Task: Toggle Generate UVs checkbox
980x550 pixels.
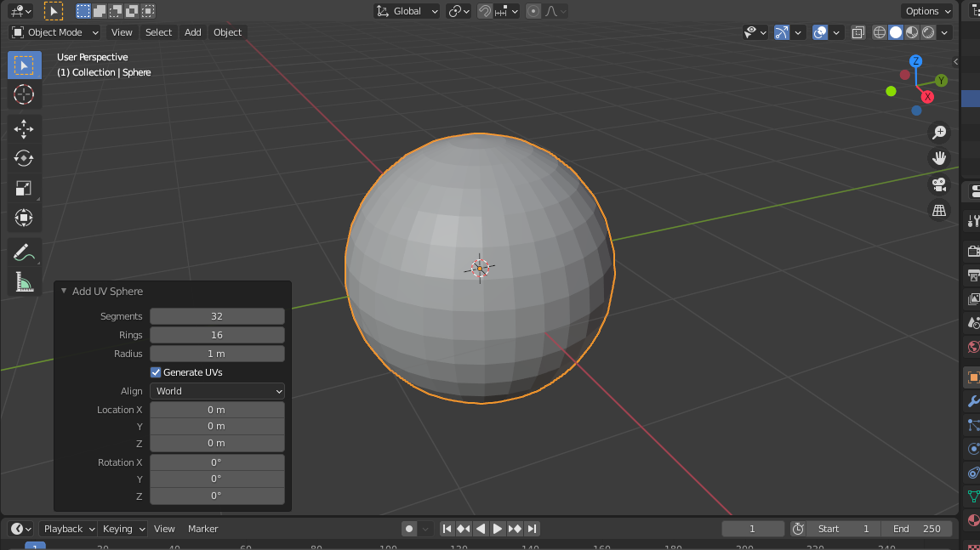Action: click(156, 372)
